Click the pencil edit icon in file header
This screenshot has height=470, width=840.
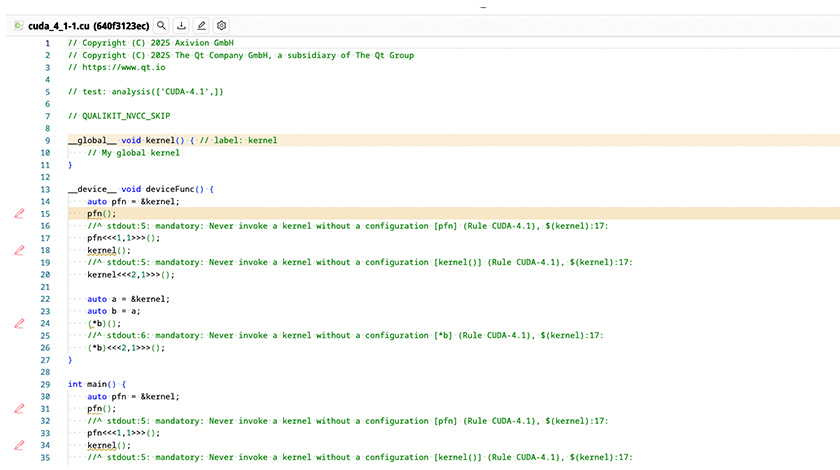(x=202, y=25)
